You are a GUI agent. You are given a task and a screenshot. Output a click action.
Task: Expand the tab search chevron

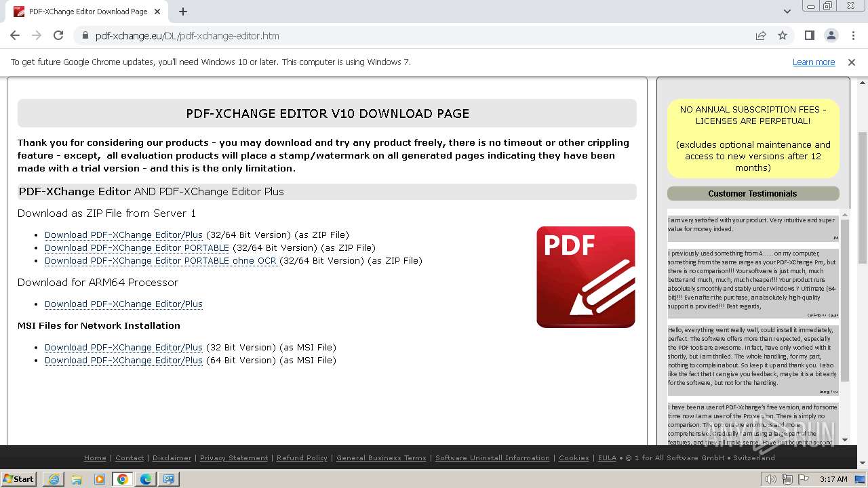(x=787, y=12)
